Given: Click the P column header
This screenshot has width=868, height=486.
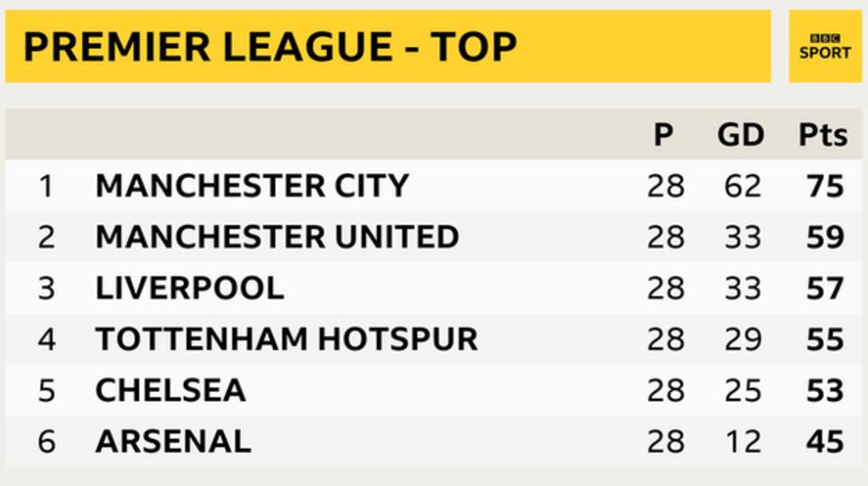Looking at the screenshot, I should coord(663,134).
